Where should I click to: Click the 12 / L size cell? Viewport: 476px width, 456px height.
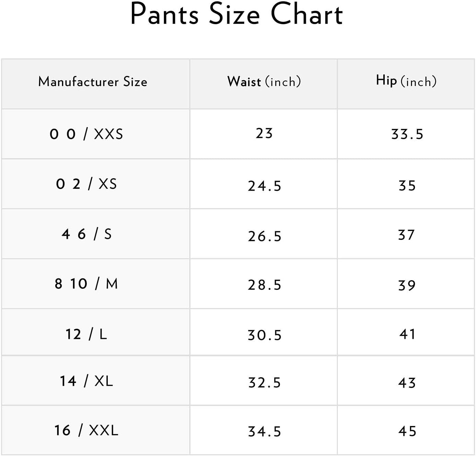(x=86, y=334)
